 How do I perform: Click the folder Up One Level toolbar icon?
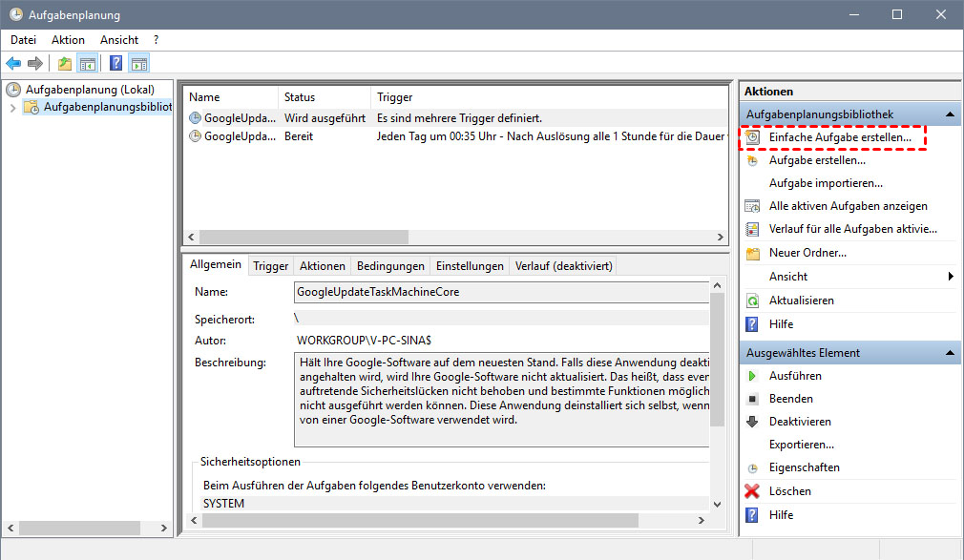64,64
